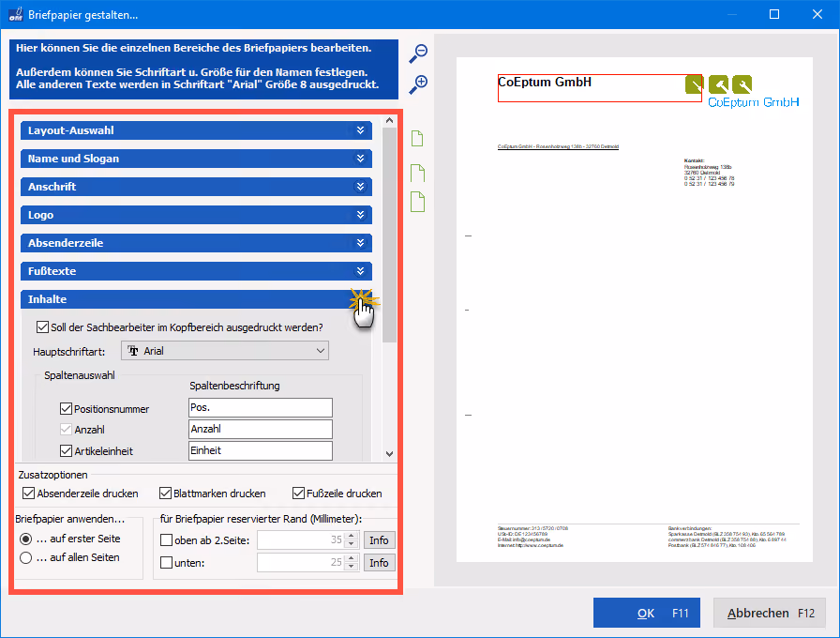Open Info for 'oben ab 2.Seite' margin
This screenshot has width=840, height=638.
(x=379, y=539)
